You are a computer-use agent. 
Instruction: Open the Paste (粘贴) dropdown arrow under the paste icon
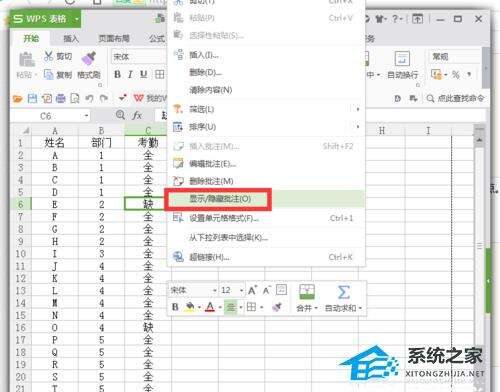pos(36,75)
